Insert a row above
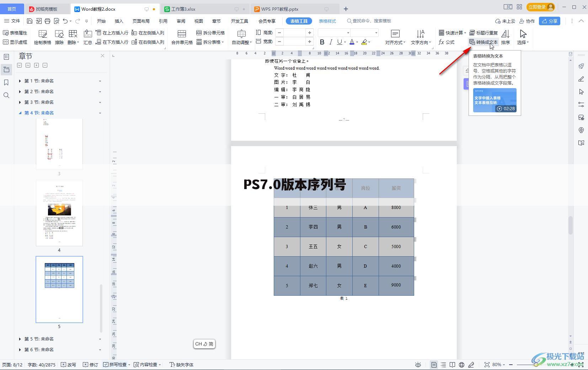Viewport: 588px width, 370px height. (x=112, y=33)
